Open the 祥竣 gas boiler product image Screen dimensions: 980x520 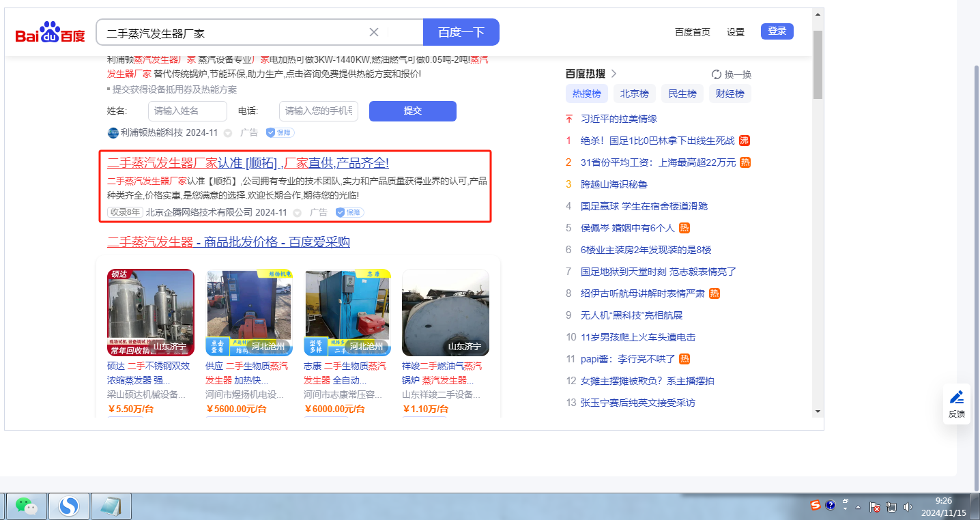tap(446, 313)
